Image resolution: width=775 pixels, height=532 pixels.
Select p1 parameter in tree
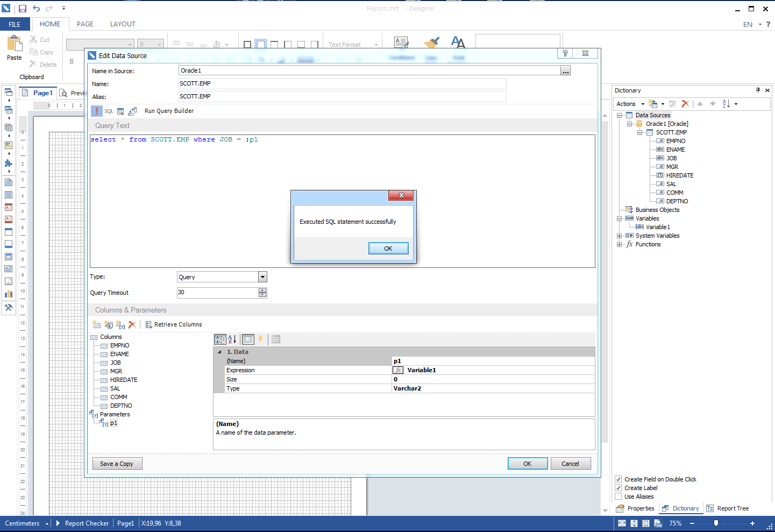point(113,423)
